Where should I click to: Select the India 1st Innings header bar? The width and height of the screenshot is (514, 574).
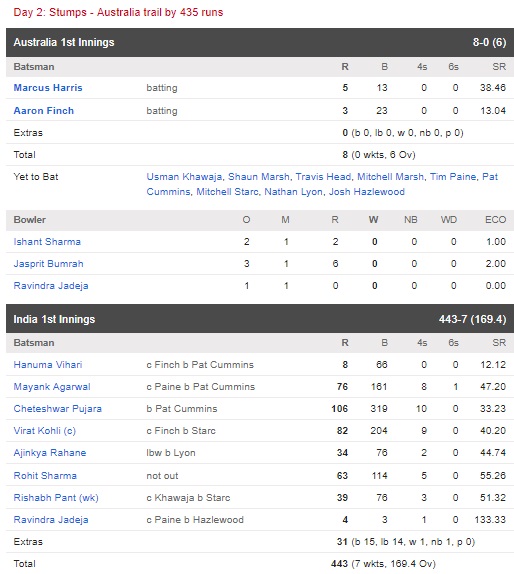pos(260,319)
